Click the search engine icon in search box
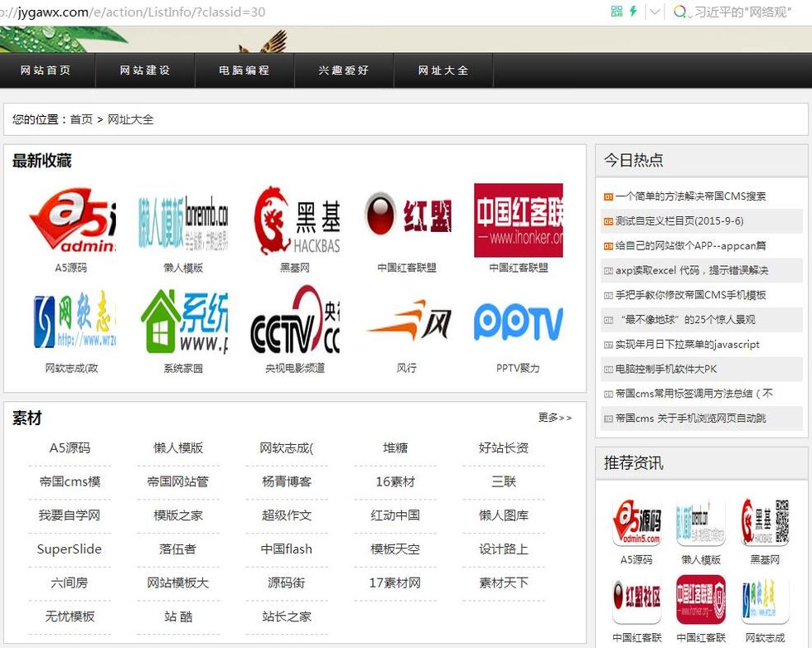Image resolution: width=812 pixels, height=648 pixels. [679, 12]
